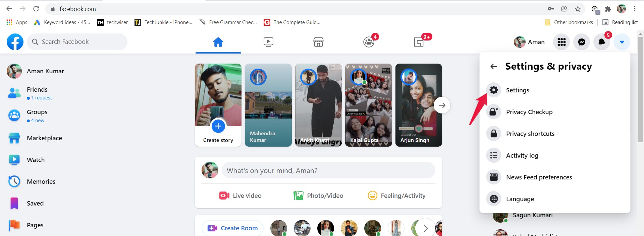Open Settings gear option

point(555,90)
